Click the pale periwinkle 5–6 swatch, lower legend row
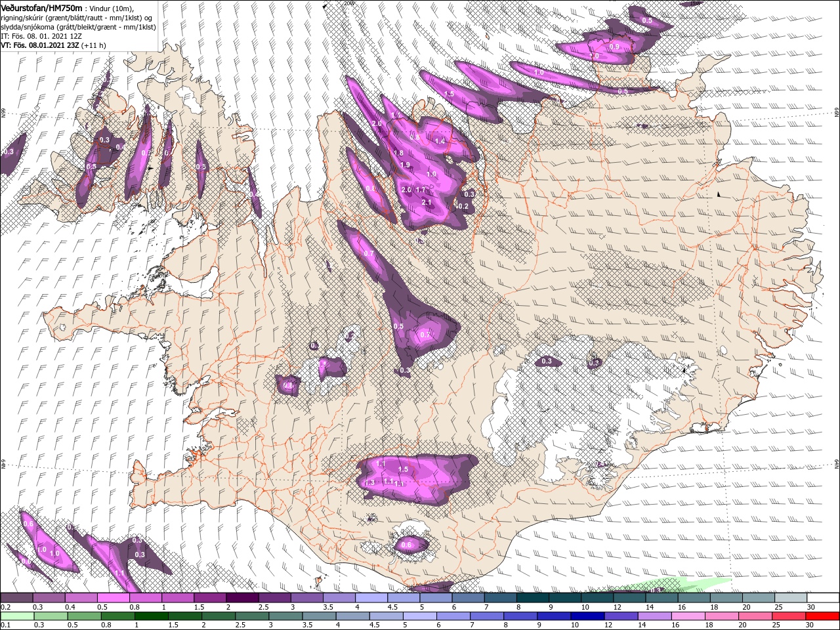Viewport: 840px width, 630px height. 419,616
